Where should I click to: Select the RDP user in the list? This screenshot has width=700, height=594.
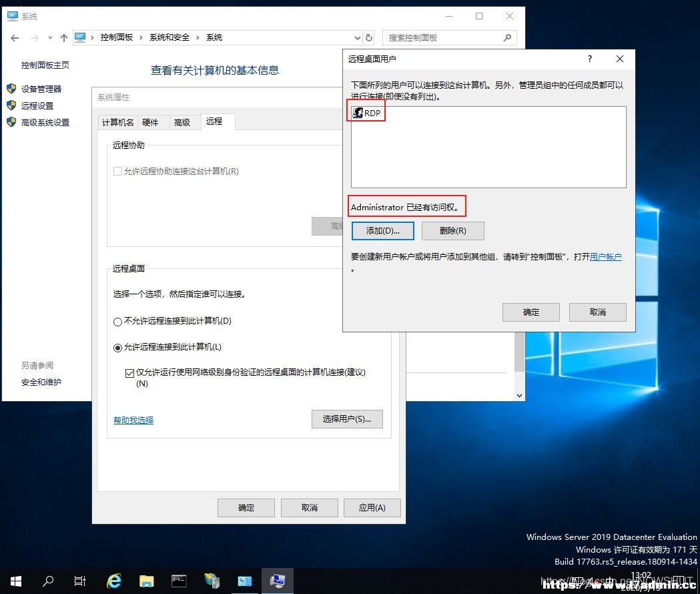click(x=366, y=113)
